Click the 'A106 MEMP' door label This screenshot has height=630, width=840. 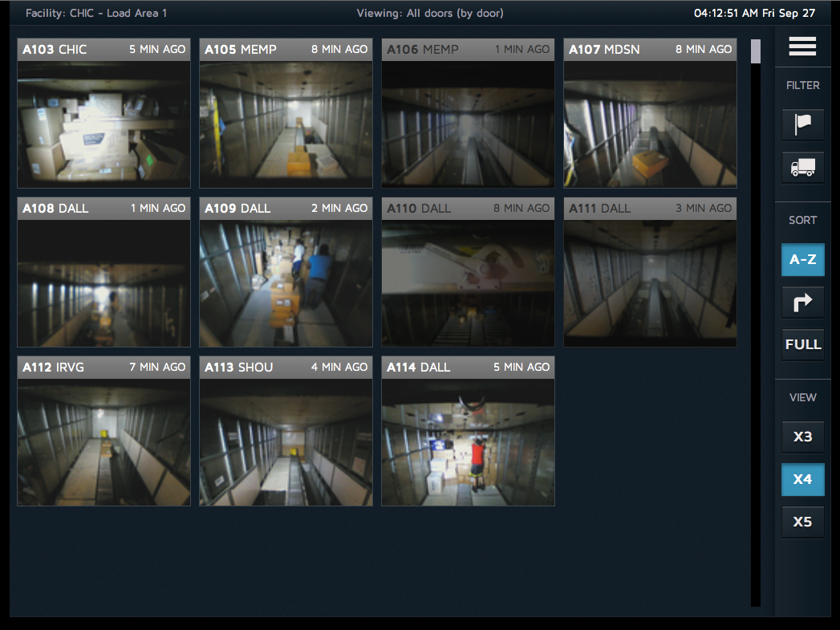(x=423, y=50)
